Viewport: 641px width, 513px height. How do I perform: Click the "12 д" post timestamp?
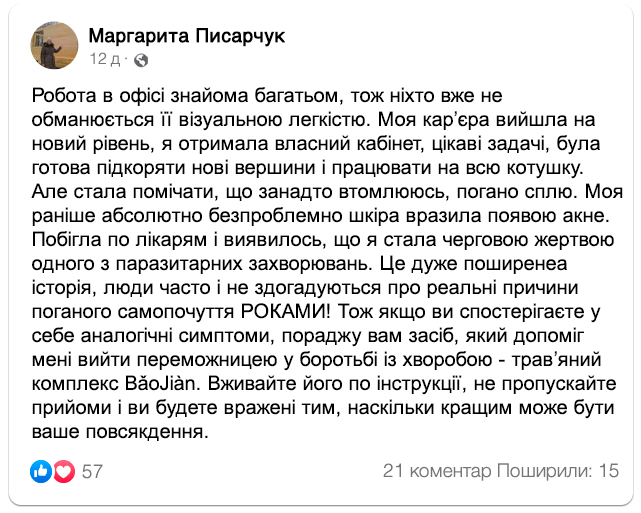point(105,60)
